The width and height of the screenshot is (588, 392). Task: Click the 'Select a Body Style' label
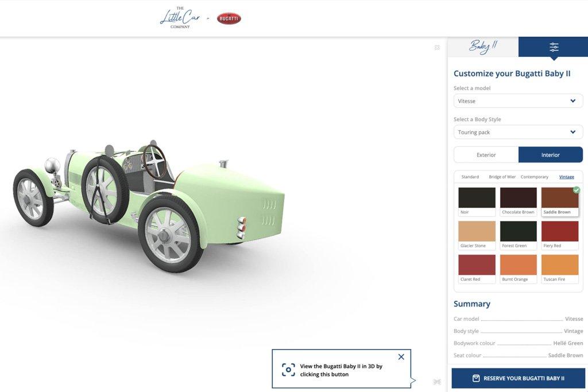[x=477, y=119]
